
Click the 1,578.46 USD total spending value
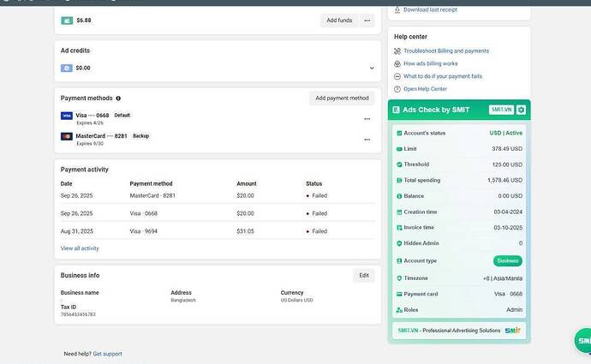(x=504, y=181)
